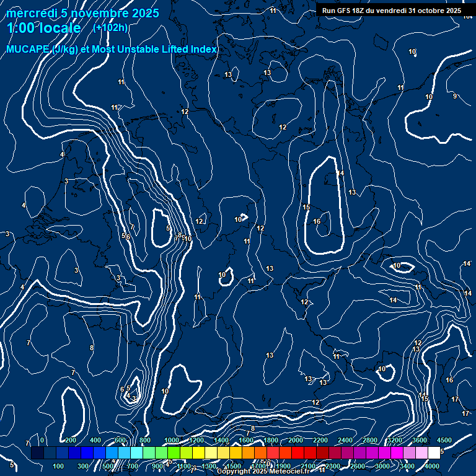476x476 pixels.
Task: Click the white 4500 swatch in the legend
Action: coord(434,453)
